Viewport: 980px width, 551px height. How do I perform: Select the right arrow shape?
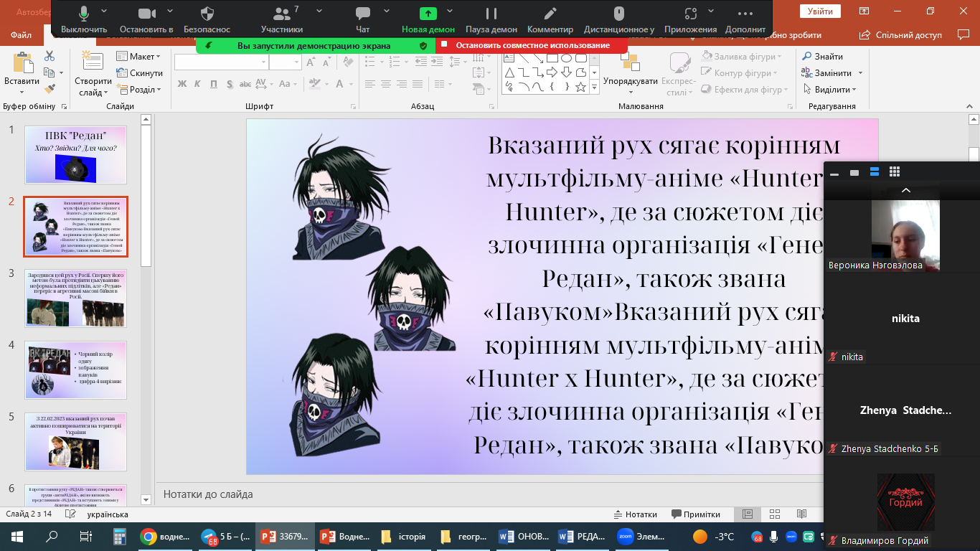[x=552, y=72]
